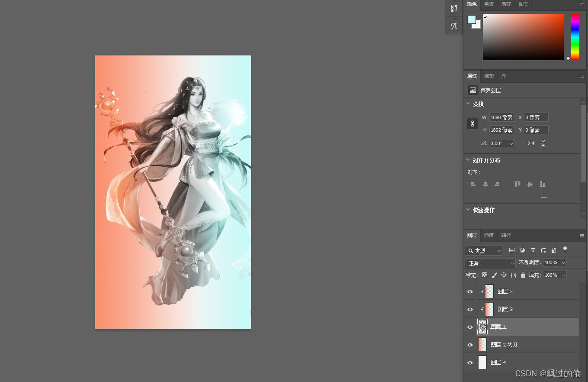This screenshot has height=382, width=588.
Task: Pick a hue on the rainbow spectrum bar
Action: click(575, 37)
